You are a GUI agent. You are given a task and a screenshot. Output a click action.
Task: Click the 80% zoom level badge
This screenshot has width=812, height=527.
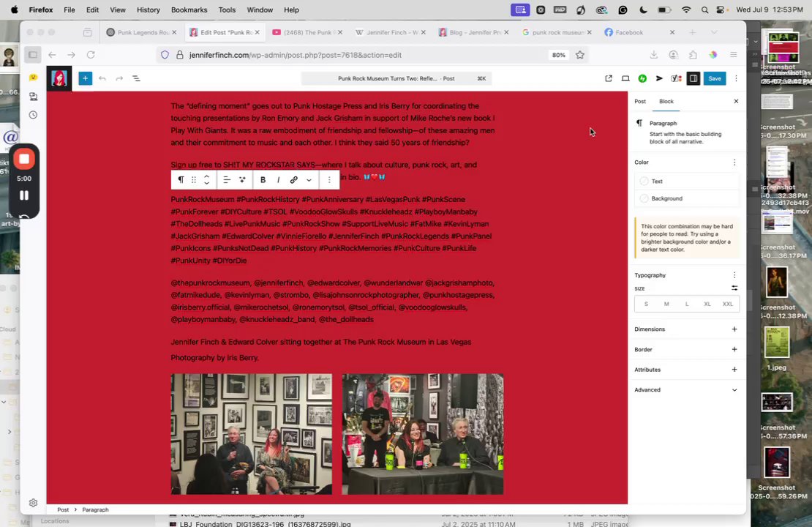click(x=558, y=55)
